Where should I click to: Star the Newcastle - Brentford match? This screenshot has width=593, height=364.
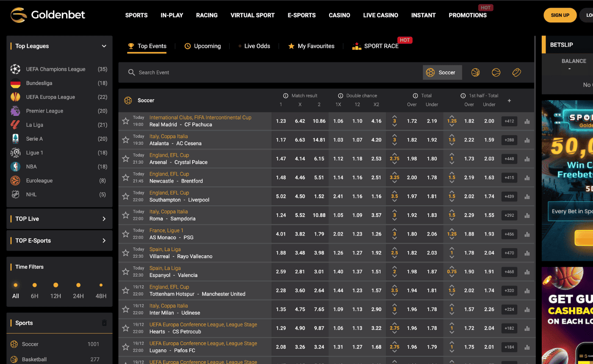125,177
